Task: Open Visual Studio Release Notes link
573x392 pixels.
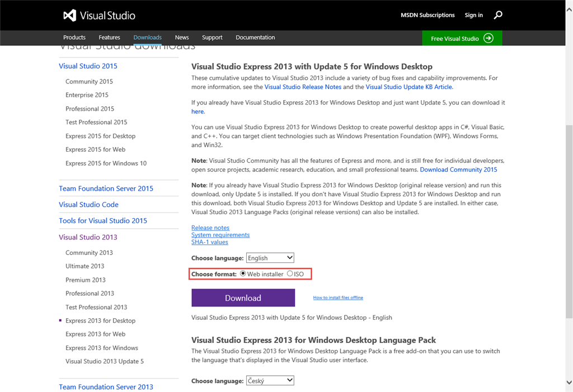Action: (303, 87)
